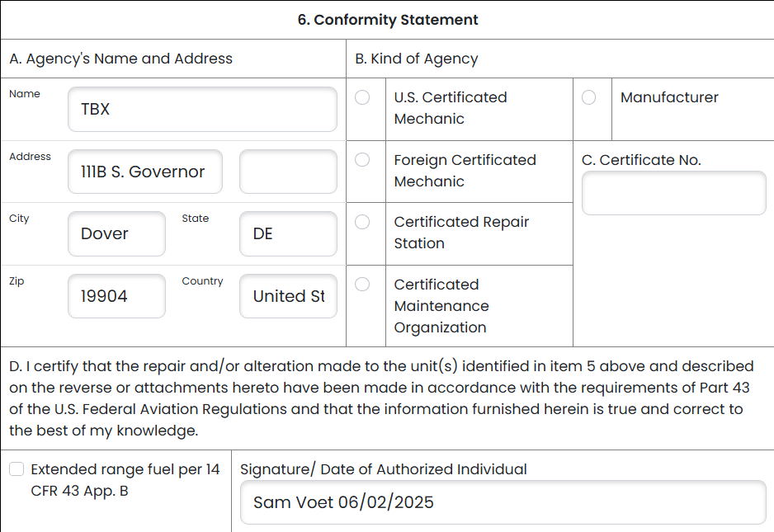Click the B. Kind of Agency heading
774x532 pixels.
416,59
